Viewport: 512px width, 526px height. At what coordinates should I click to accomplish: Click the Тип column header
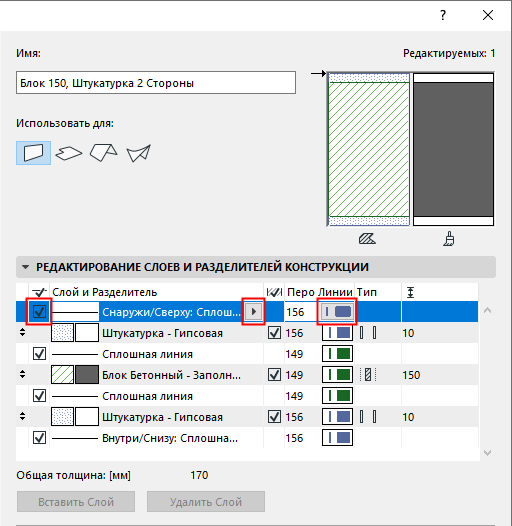point(366,292)
